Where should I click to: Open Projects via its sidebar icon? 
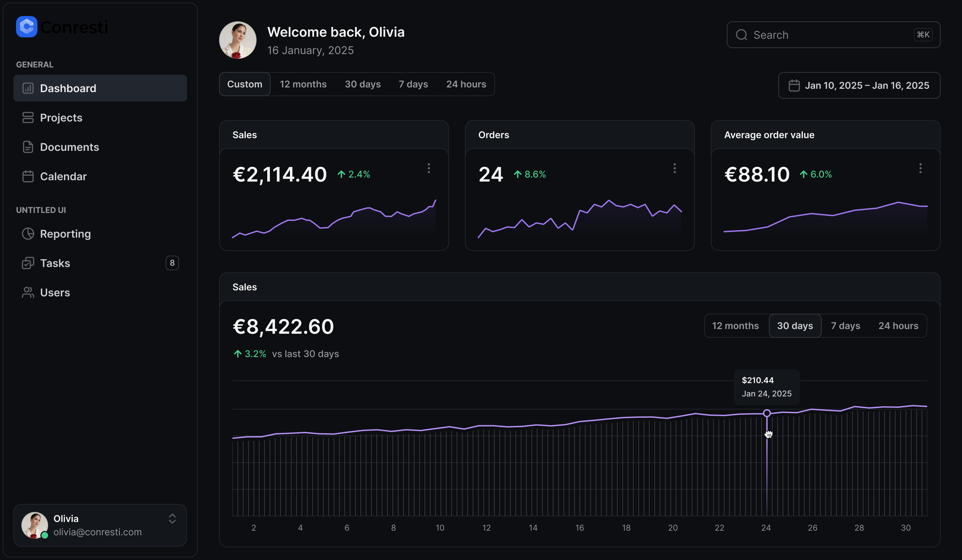coord(28,117)
